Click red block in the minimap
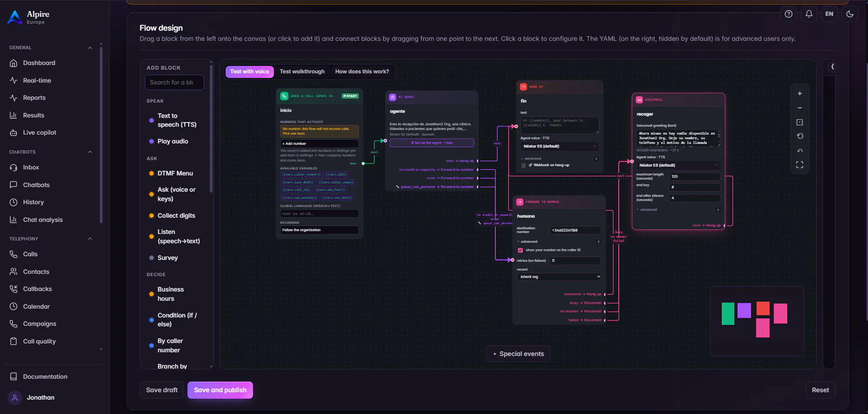868x414 pixels. 763,309
